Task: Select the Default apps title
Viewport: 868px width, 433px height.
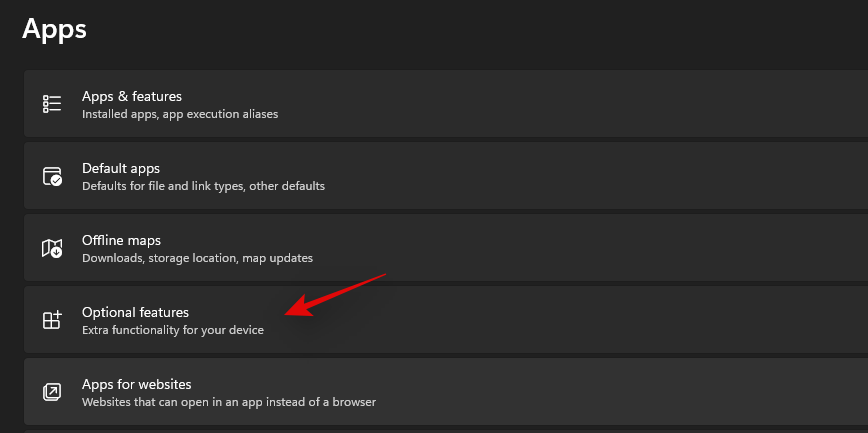Action: pos(120,168)
